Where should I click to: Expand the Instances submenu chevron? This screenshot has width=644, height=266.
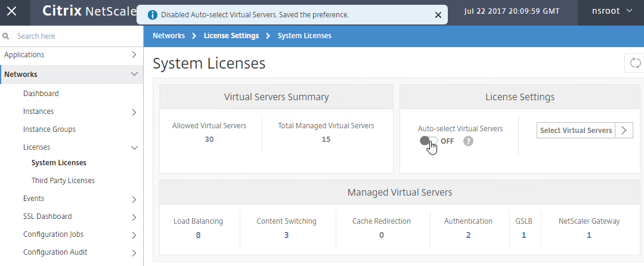click(x=134, y=112)
